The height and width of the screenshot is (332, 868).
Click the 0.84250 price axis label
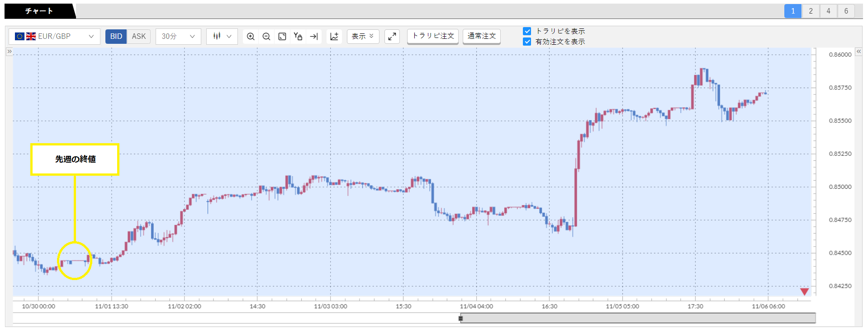(x=840, y=286)
